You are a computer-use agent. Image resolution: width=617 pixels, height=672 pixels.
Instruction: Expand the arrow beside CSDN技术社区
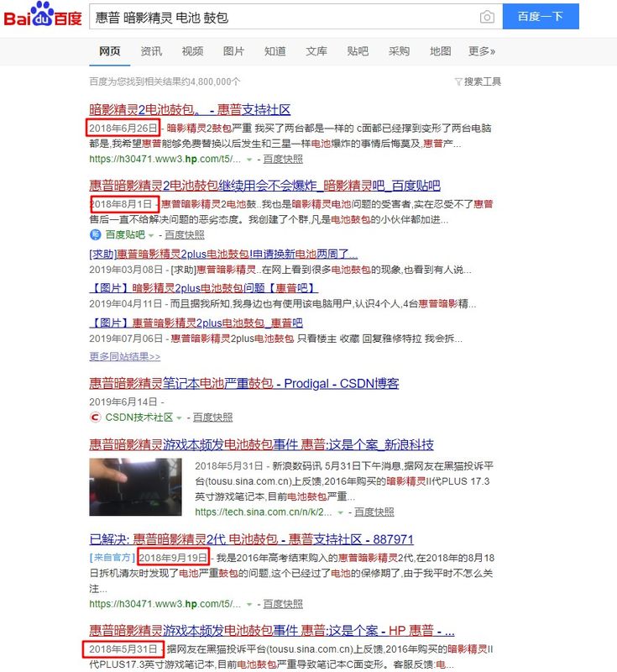coord(180,417)
